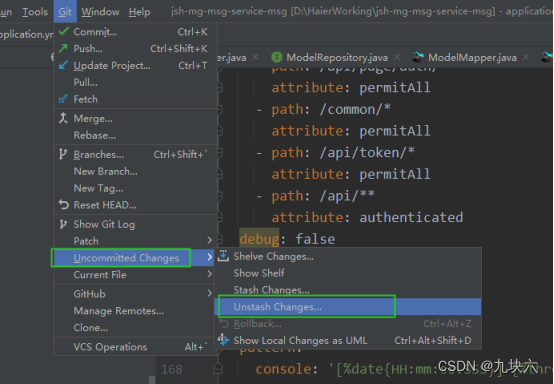554x384 pixels.
Task: Switch to ModelMapper.java tab
Action: [472, 57]
